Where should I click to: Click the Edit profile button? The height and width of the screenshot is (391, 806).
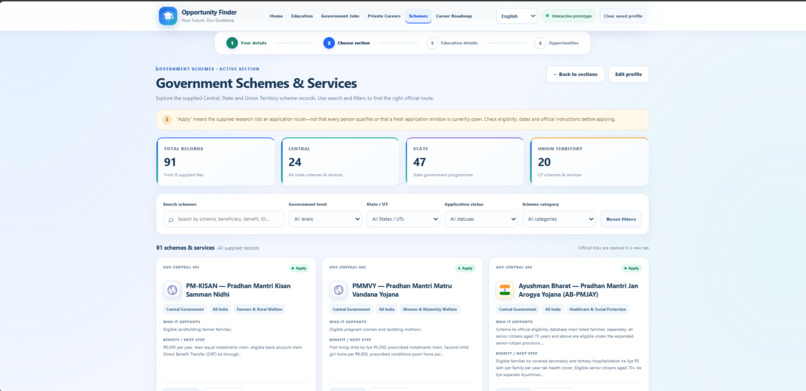[628, 74]
